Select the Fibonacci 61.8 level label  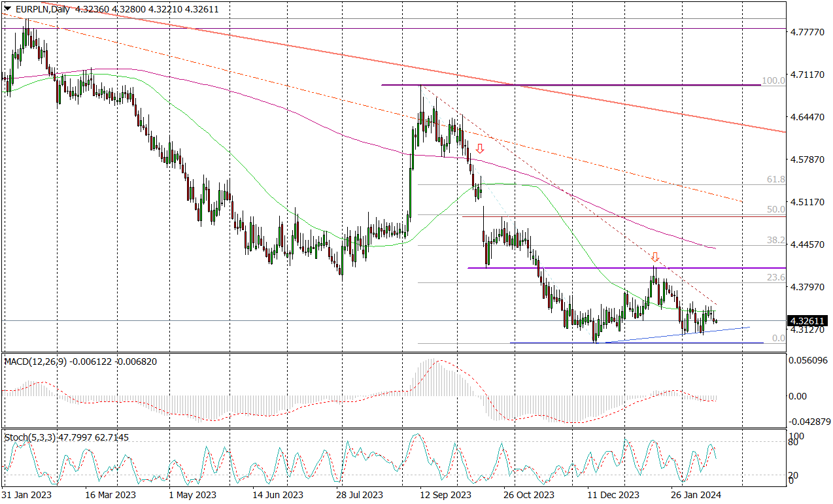776,179
